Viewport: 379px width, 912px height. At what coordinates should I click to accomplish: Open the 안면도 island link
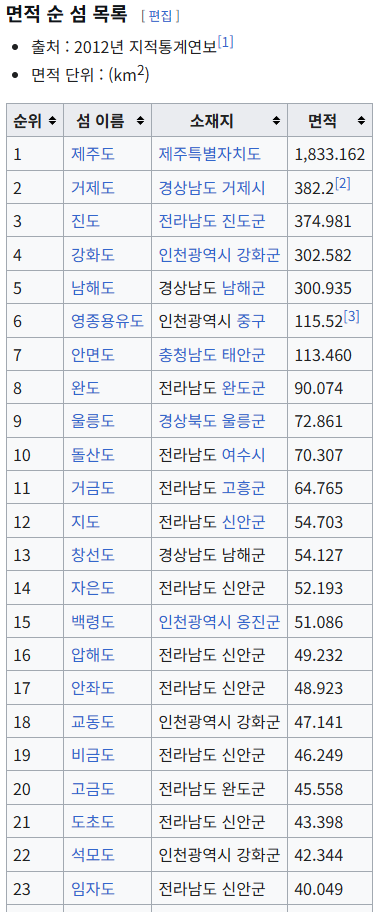coord(93,355)
